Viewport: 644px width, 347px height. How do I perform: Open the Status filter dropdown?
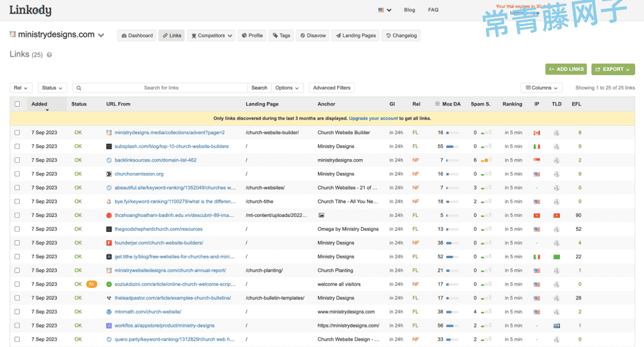point(52,88)
